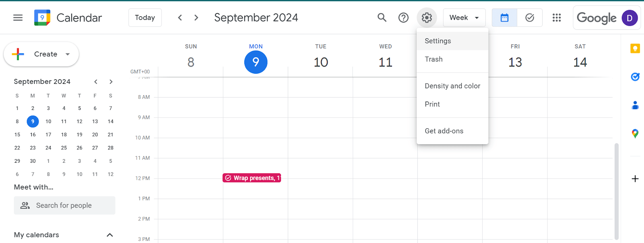Open Google Maps in side panel
This screenshot has height=243, width=644.
point(635,133)
